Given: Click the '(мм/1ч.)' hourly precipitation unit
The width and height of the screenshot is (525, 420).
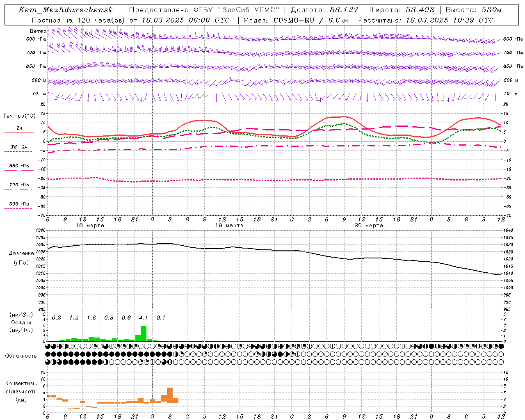Looking at the screenshot, I should [21, 330].
